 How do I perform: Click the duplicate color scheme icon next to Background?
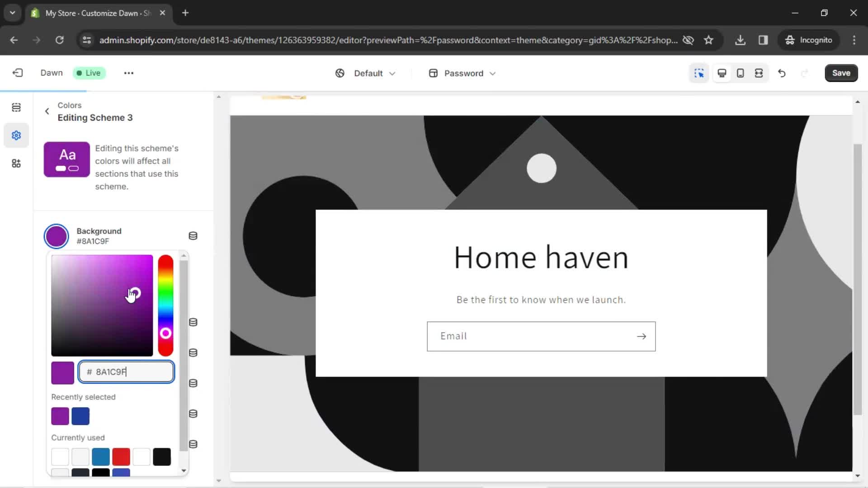tap(193, 235)
